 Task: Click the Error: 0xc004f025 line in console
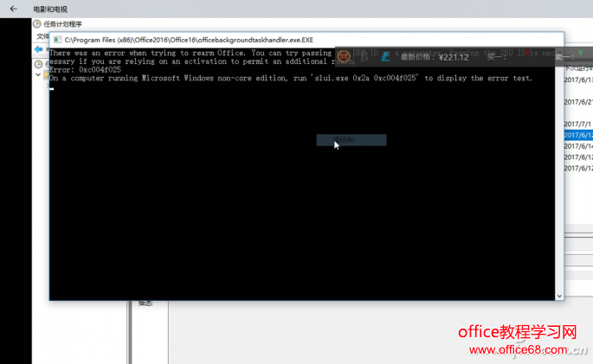point(85,70)
